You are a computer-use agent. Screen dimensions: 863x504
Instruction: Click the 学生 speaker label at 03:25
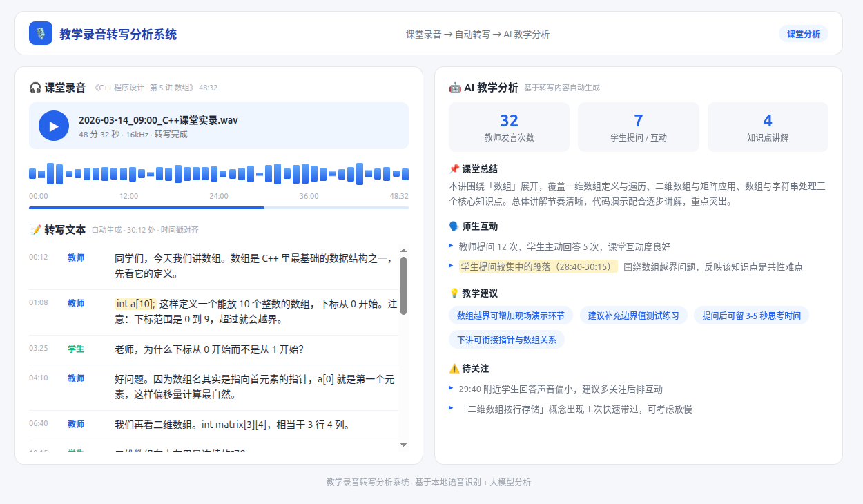pyautogui.click(x=76, y=349)
